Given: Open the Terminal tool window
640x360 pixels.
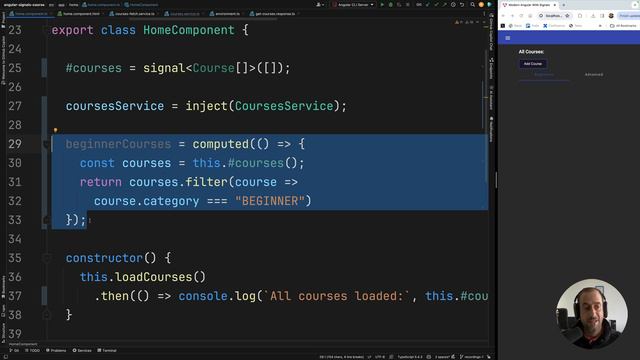Looking at the screenshot, I should 107,350.
